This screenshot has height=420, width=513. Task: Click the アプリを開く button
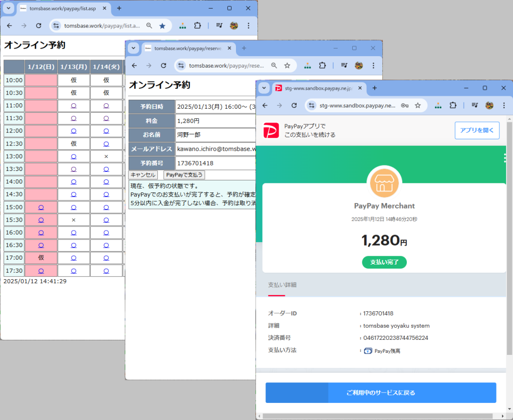click(477, 130)
